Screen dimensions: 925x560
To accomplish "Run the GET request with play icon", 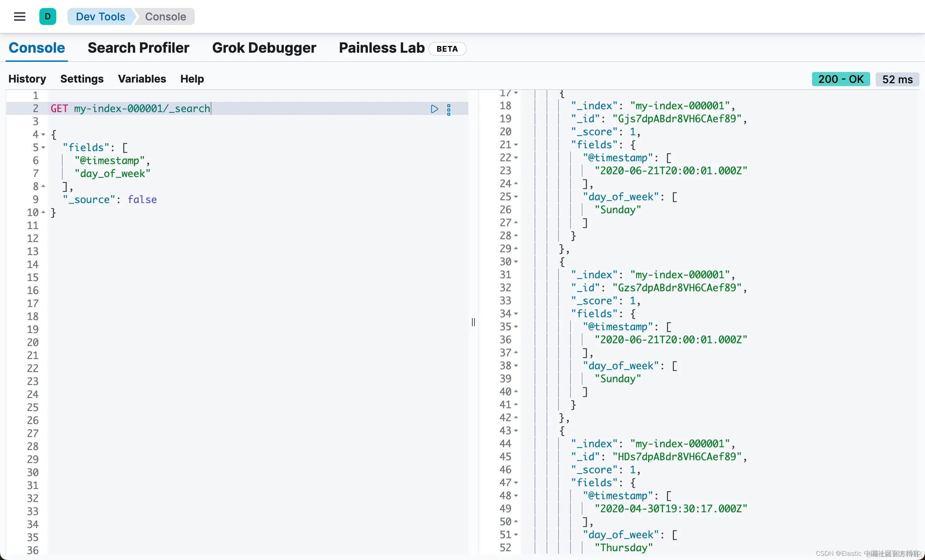I will click(434, 109).
